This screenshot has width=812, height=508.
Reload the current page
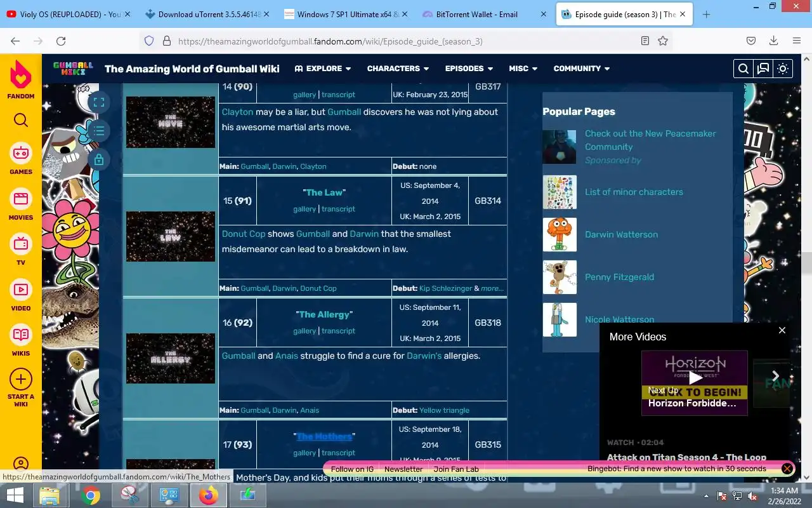pyautogui.click(x=61, y=41)
